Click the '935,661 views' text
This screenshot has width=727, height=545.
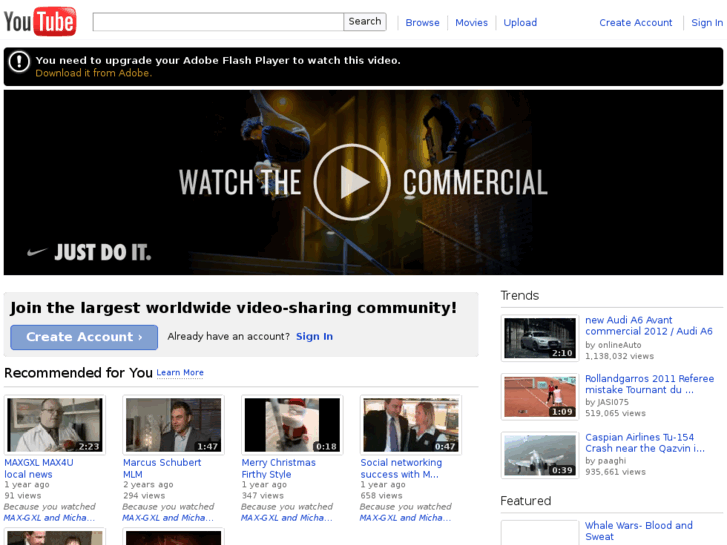tap(615, 472)
